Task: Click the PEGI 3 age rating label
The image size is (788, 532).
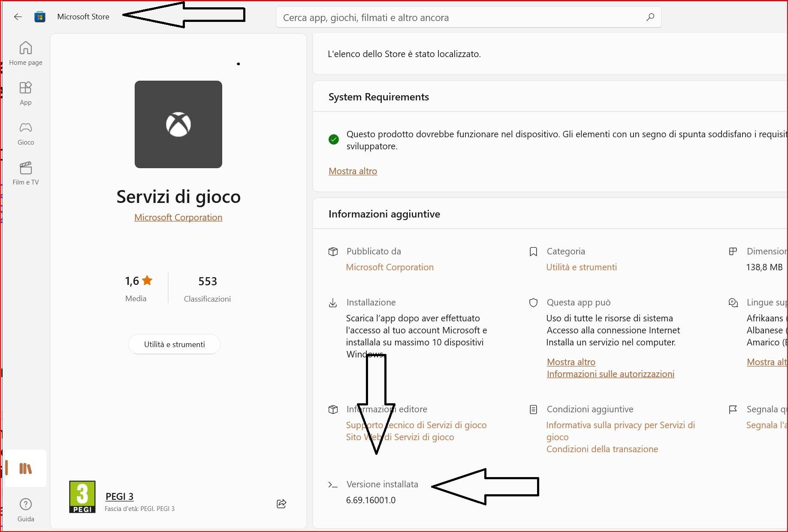Action: [x=119, y=496]
